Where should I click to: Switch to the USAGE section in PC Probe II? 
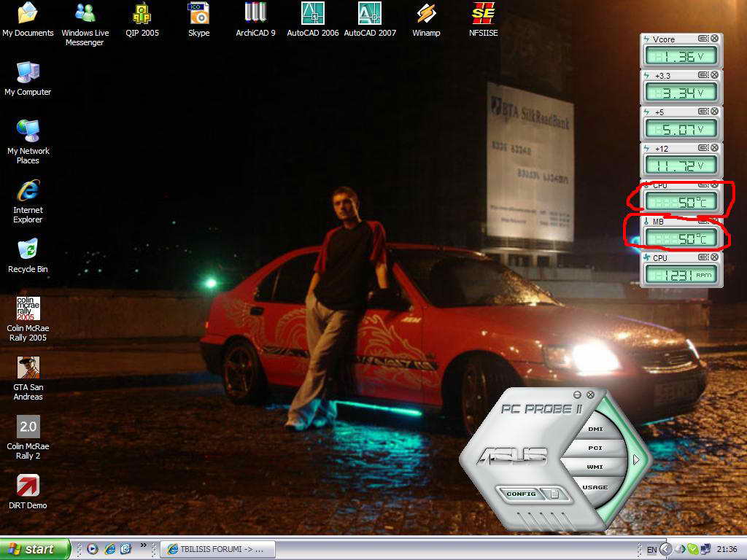[595, 487]
